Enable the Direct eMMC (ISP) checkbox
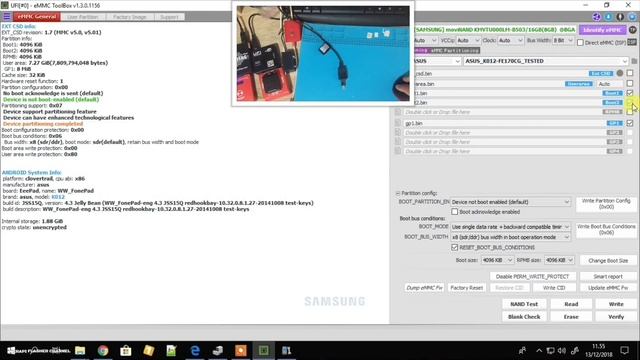The width and height of the screenshot is (640, 360). pos(580,42)
